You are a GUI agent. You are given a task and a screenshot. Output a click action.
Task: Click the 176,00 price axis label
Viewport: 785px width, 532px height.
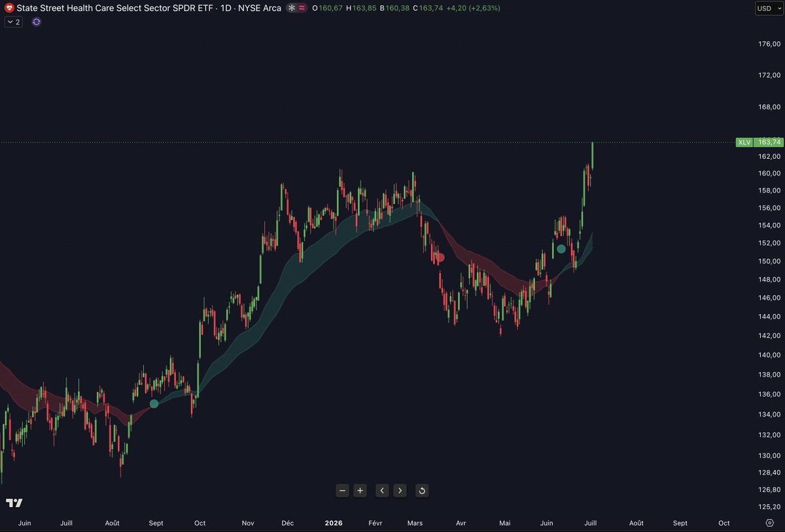769,44
